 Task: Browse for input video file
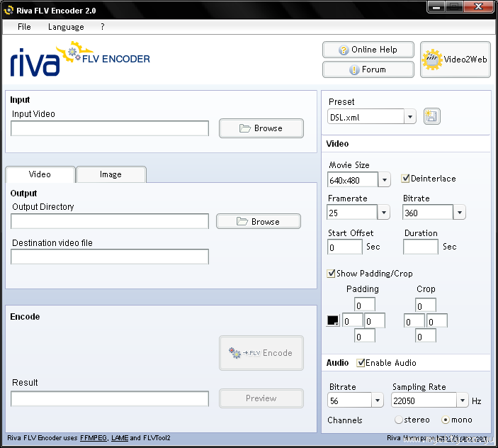[x=261, y=128]
